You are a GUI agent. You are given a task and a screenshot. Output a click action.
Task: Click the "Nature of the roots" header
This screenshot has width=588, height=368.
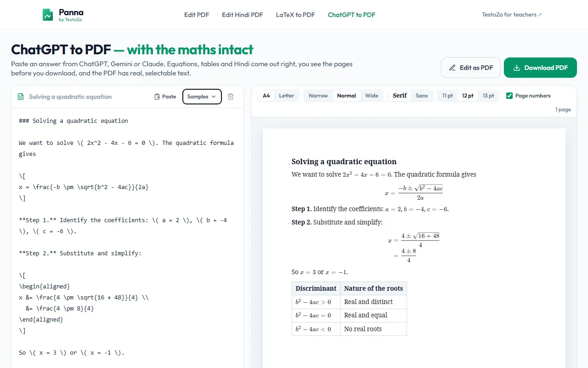coord(373,288)
